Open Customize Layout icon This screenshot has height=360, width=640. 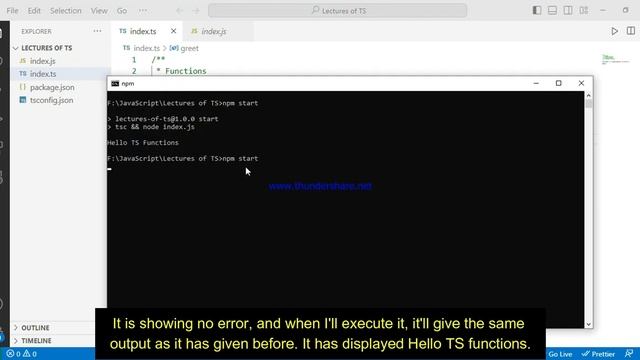584,10
